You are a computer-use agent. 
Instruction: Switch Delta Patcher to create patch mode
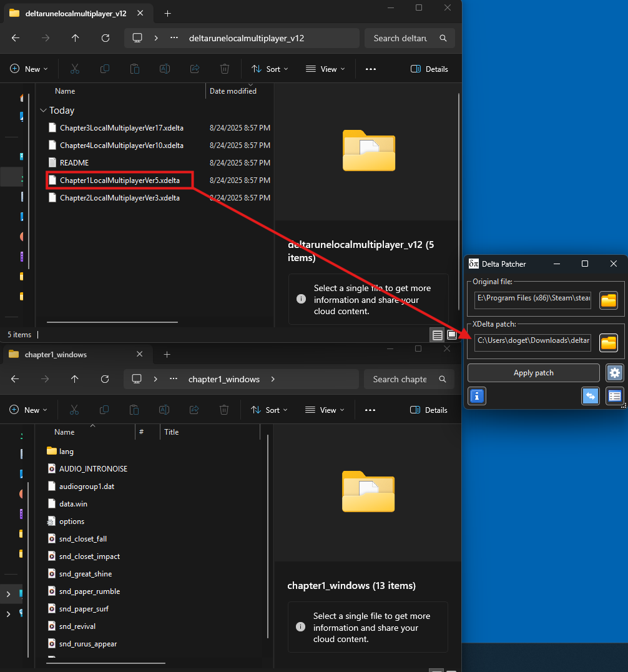pyautogui.click(x=591, y=396)
